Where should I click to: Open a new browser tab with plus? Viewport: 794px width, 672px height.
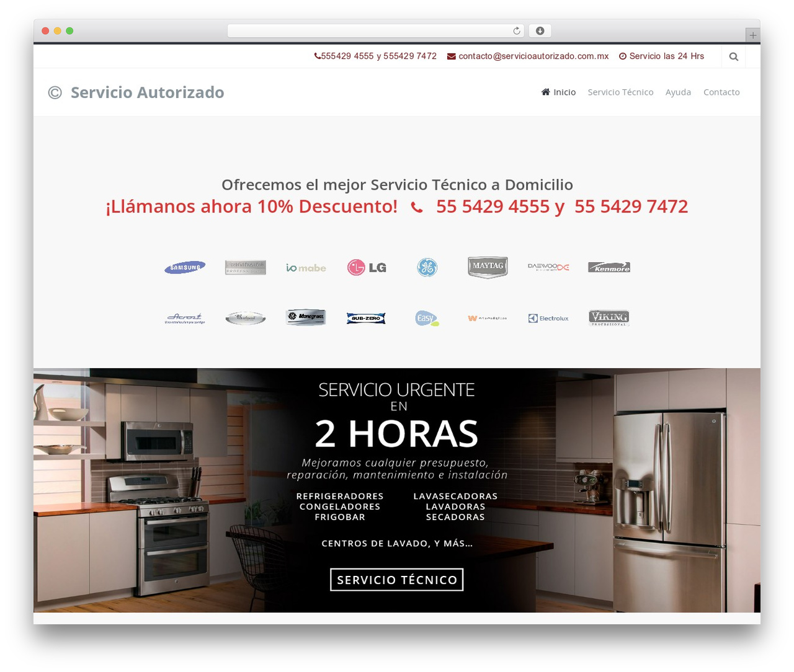(x=753, y=35)
